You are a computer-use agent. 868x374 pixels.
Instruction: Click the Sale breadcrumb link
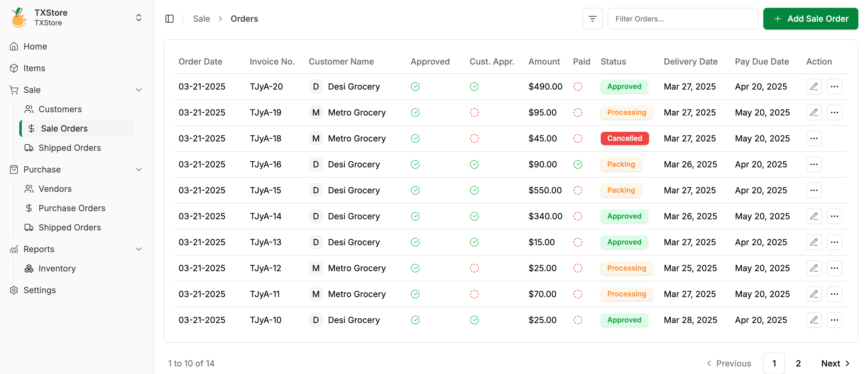click(x=201, y=19)
